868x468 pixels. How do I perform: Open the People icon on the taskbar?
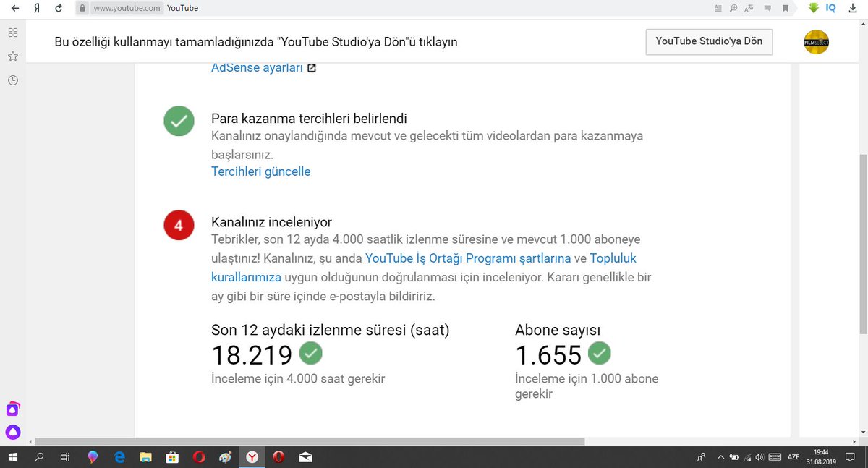(701, 457)
